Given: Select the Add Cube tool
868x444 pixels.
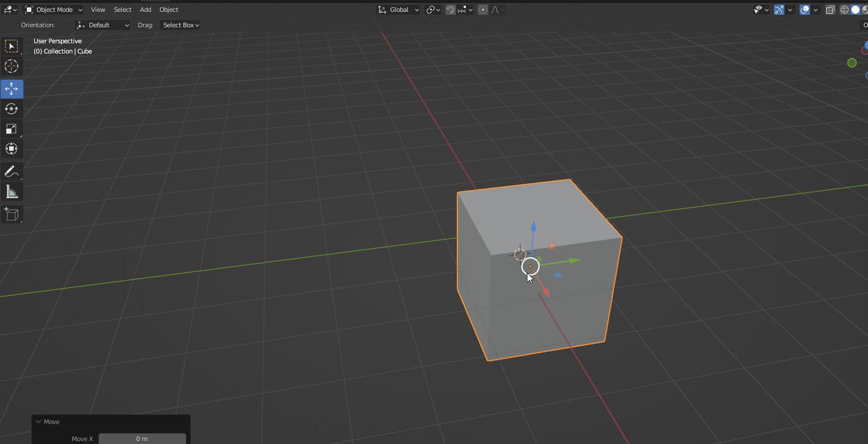Looking at the screenshot, I should click(11, 215).
